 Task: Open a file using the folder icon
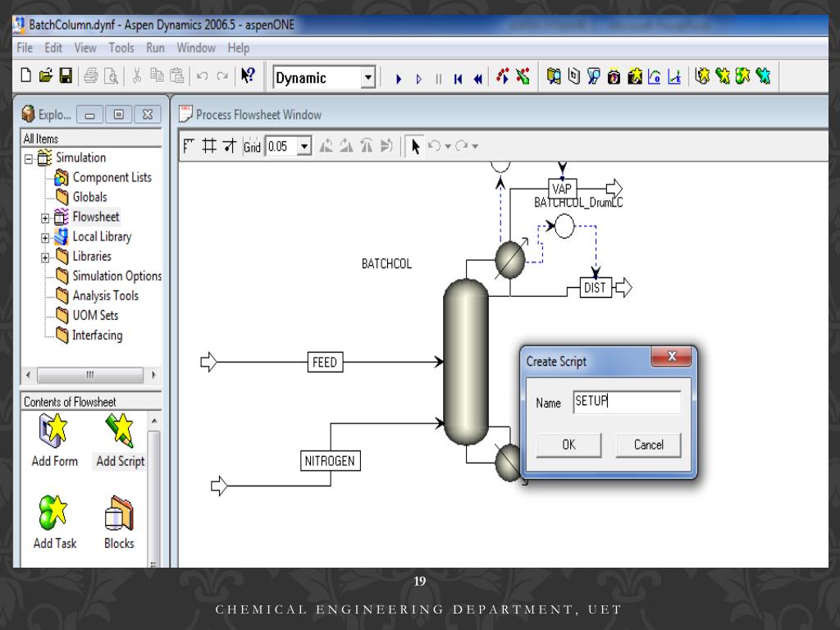tap(46, 75)
